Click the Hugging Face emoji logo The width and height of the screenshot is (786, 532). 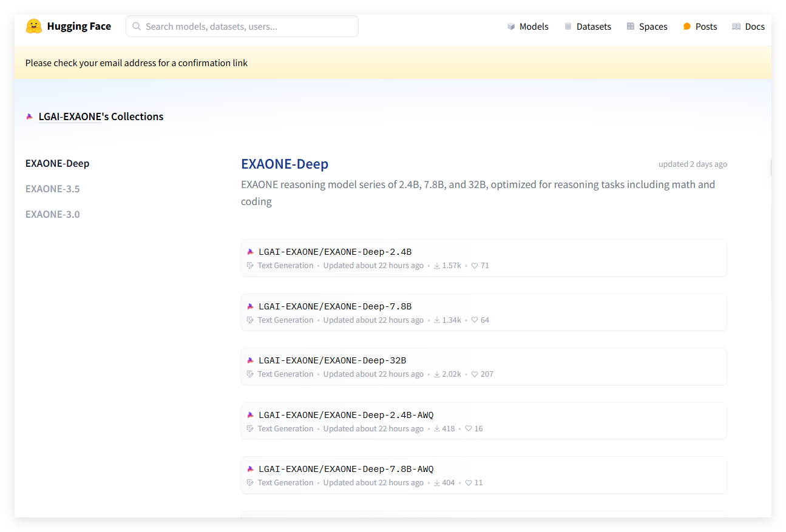[x=34, y=26]
